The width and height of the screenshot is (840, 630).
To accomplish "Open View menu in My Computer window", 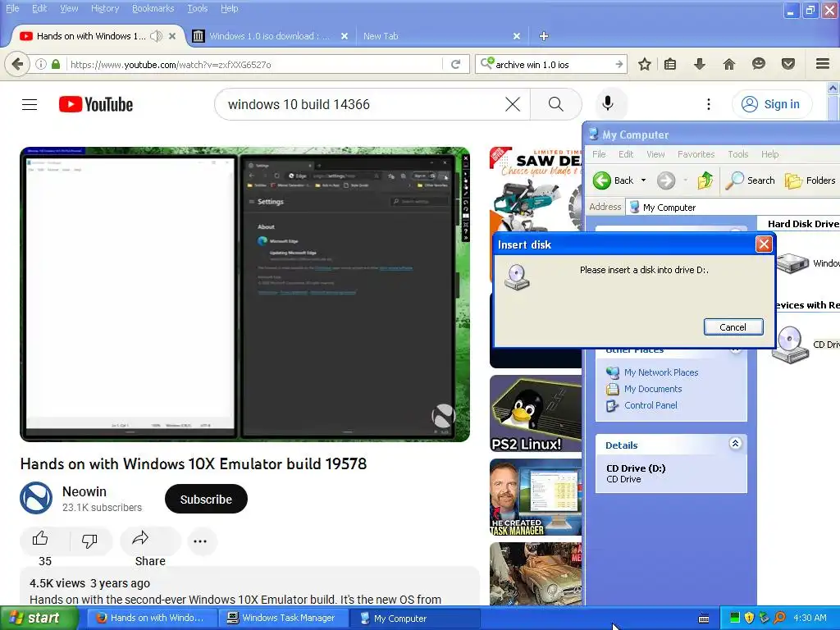I will 655,154.
